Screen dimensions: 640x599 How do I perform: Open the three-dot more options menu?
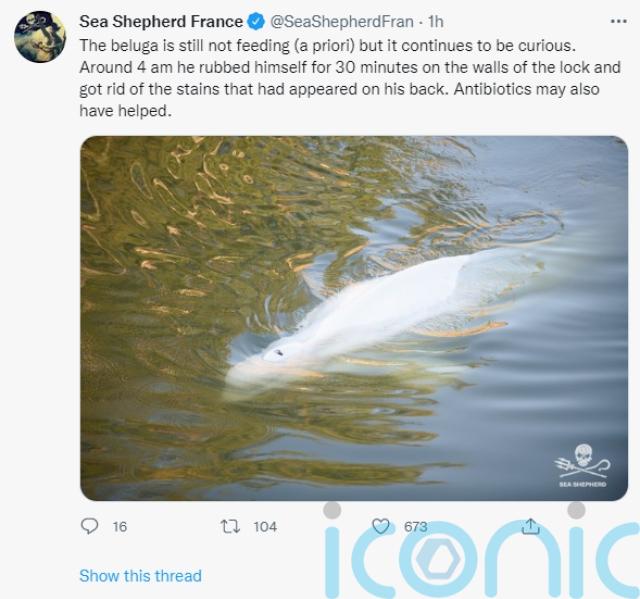618,21
